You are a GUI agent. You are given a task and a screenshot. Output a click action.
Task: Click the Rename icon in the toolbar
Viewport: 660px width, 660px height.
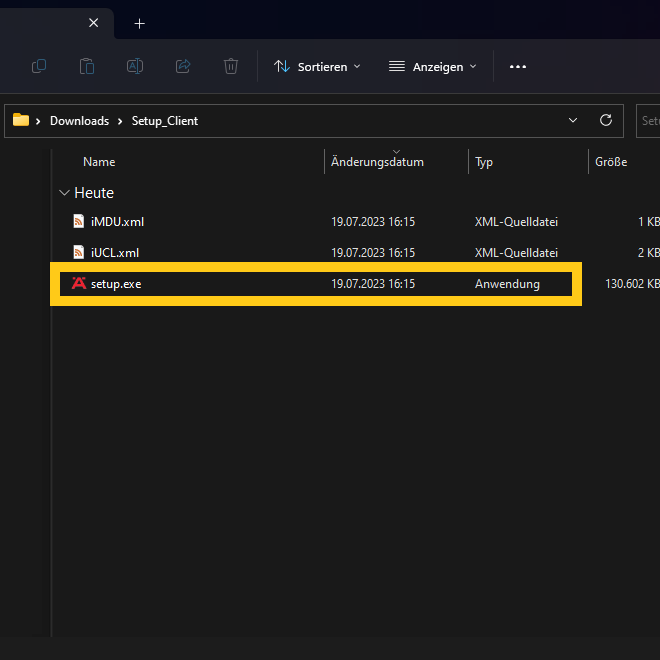click(x=134, y=66)
